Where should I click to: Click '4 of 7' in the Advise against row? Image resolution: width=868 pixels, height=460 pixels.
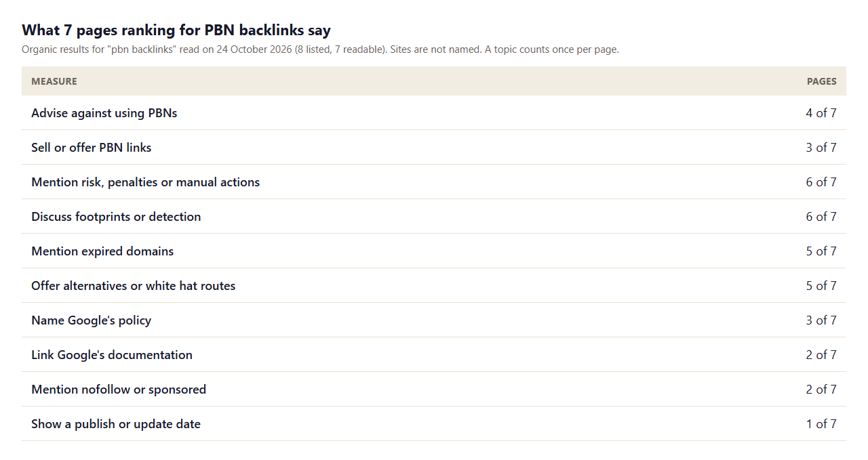821,113
